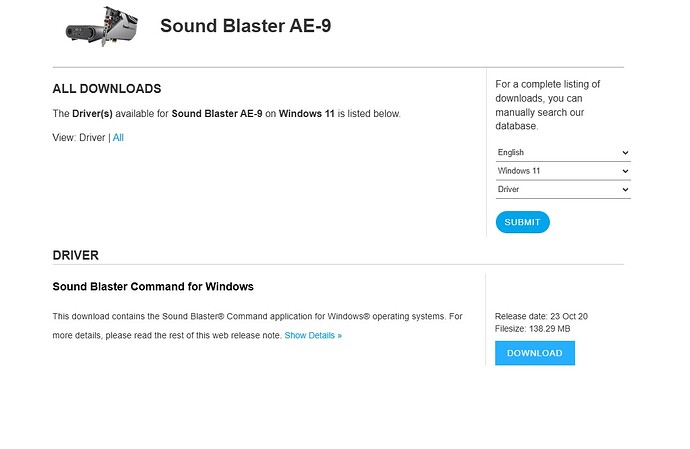The width and height of the screenshot is (690, 449).
Task: Expand the Windows 11 operating system dropdown
Action: pos(563,171)
